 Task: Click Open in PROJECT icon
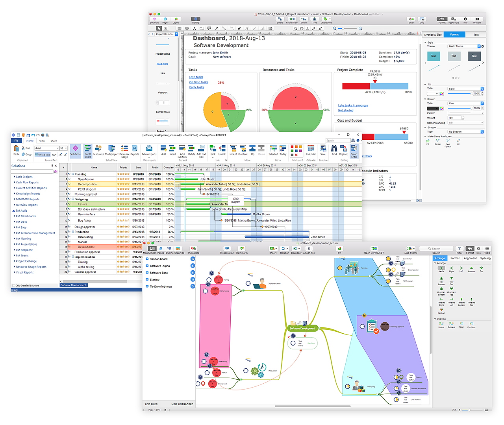pos(374,248)
